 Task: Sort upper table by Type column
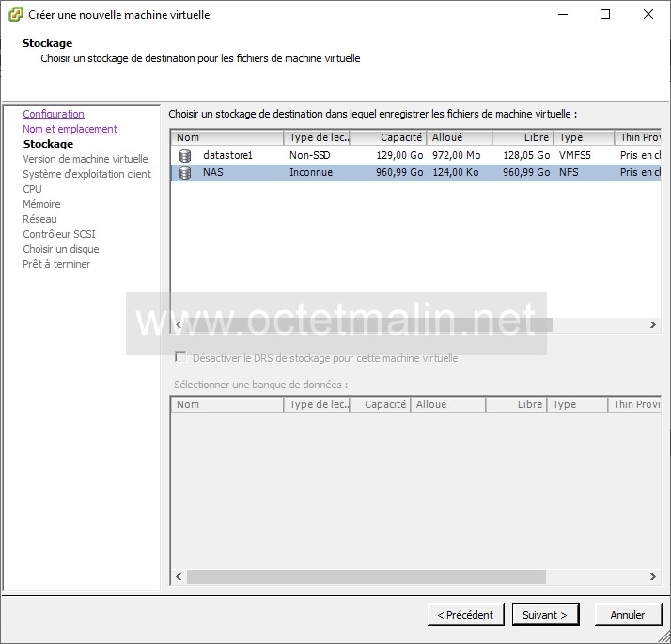[x=585, y=137]
